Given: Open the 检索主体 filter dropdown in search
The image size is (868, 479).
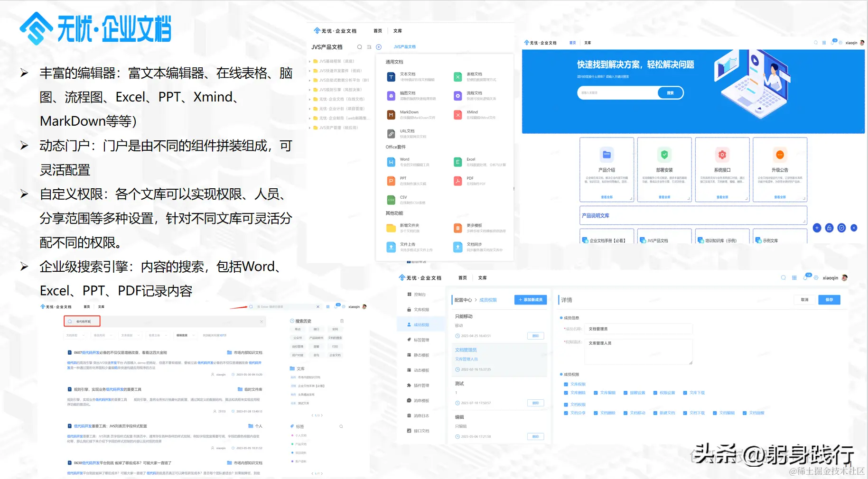Looking at the screenshot, I should (158, 335).
